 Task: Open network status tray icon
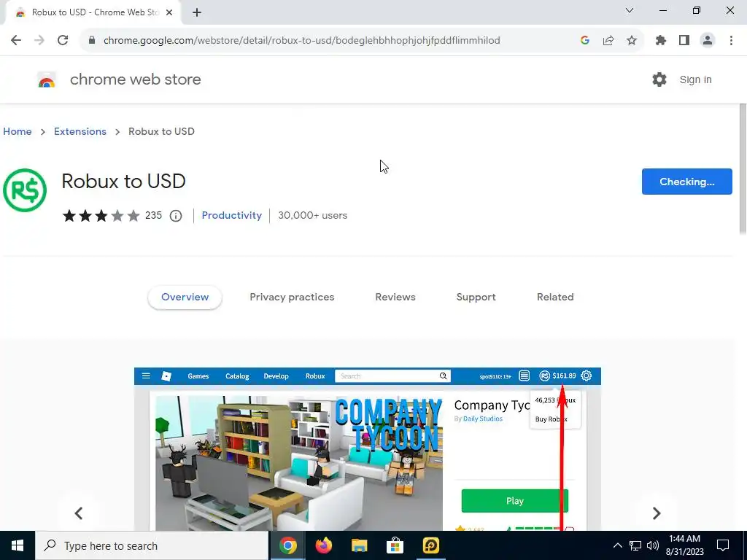click(635, 545)
